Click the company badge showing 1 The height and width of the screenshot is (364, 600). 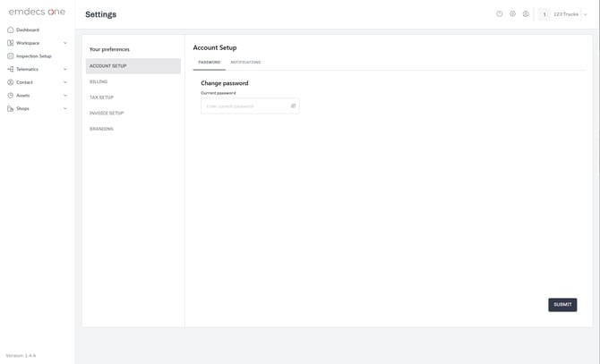tap(544, 14)
